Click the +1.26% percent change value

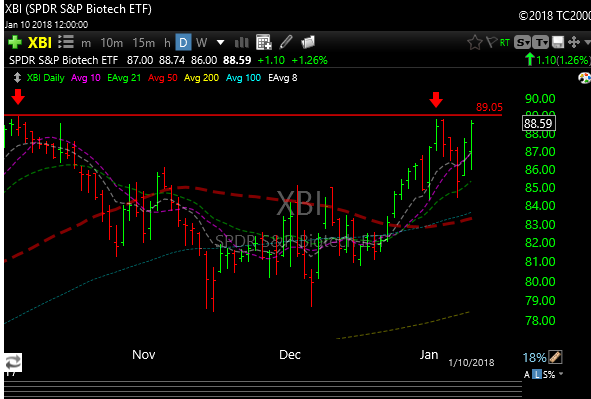coord(309,60)
